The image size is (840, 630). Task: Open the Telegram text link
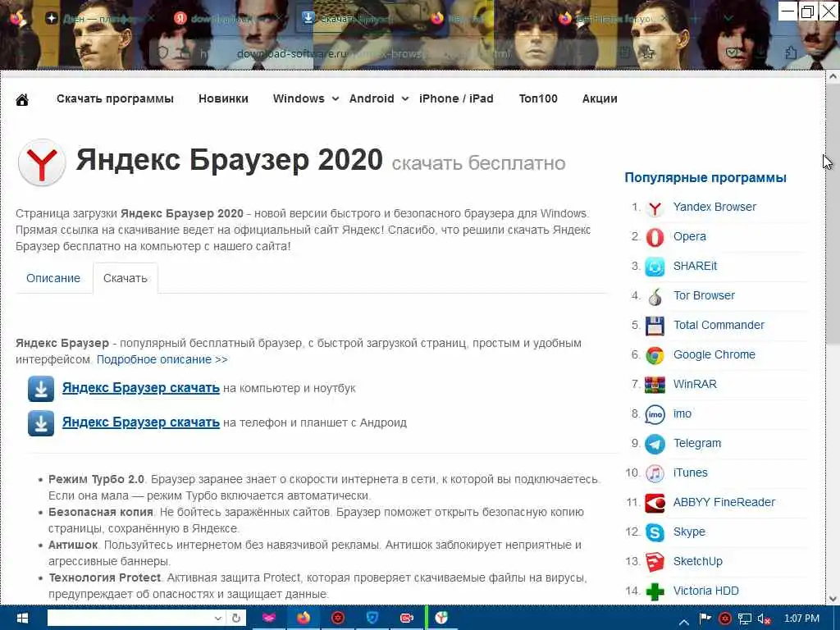tap(697, 444)
